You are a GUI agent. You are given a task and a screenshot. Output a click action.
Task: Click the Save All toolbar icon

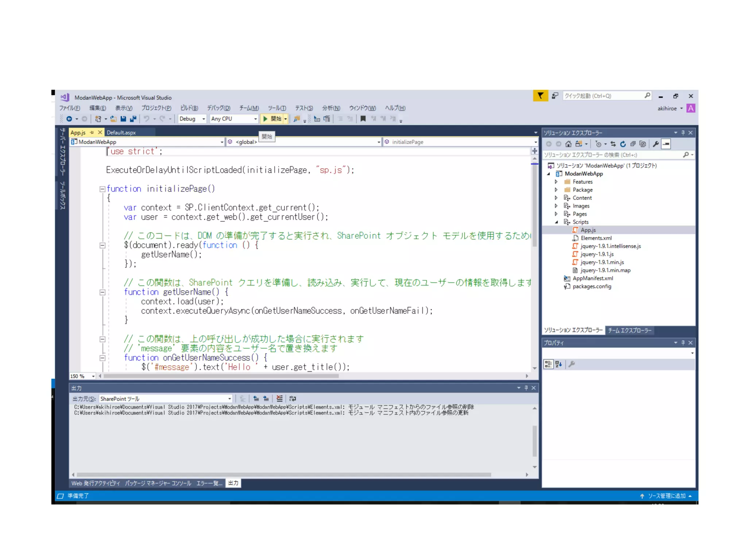(x=133, y=119)
